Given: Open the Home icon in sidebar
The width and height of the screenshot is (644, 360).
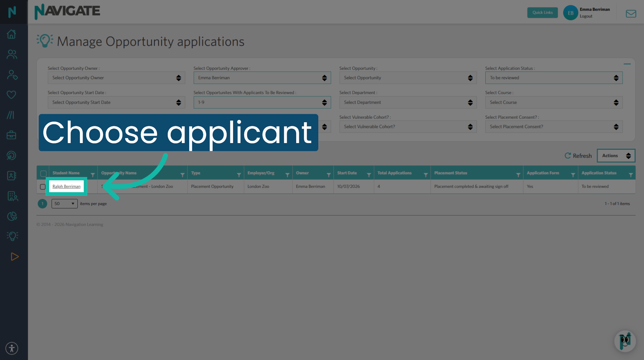Looking at the screenshot, I should 11,34.
